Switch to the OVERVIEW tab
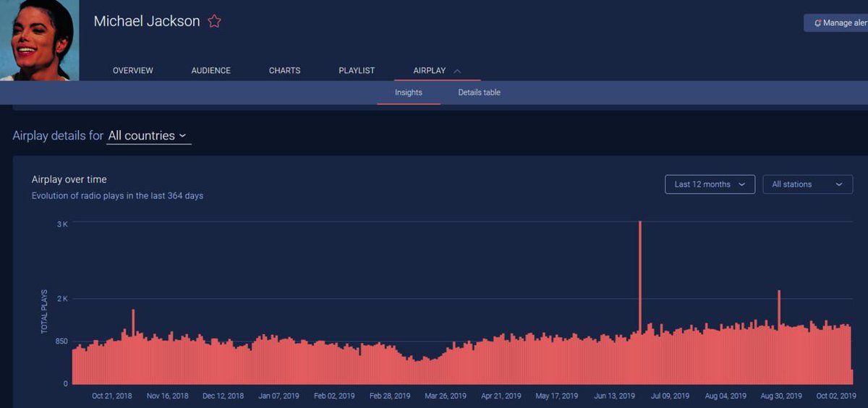The image size is (868, 408). click(x=133, y=70)
